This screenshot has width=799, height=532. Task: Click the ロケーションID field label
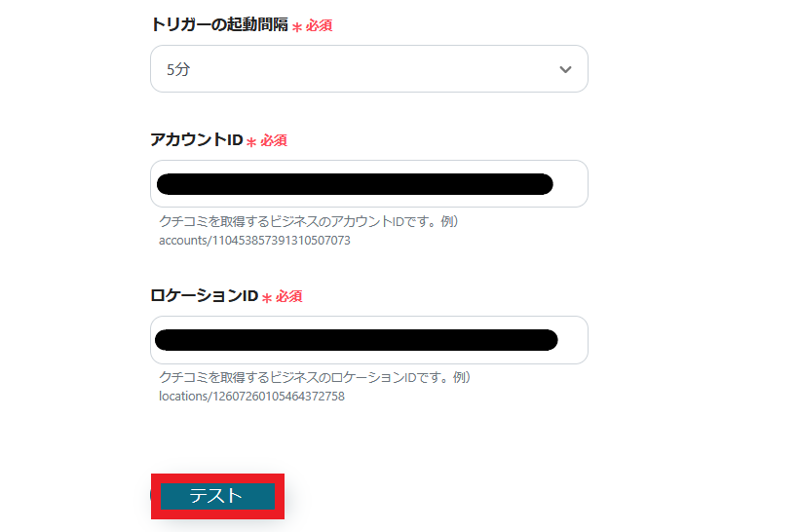[205, 295]
